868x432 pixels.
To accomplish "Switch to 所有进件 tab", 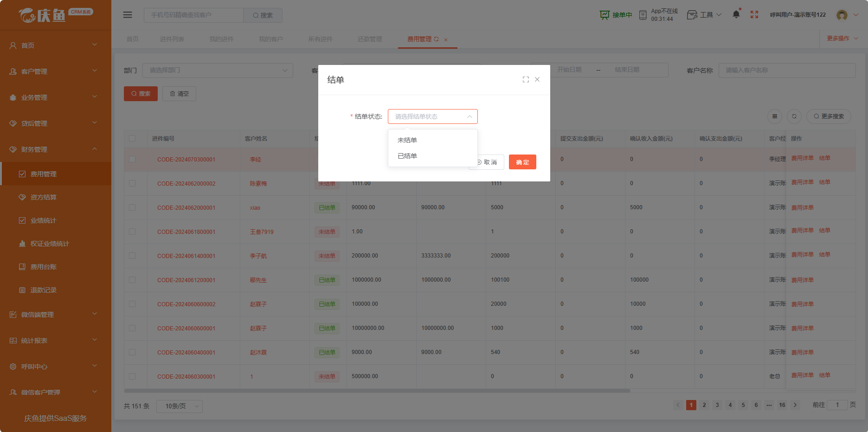I will 321,39.
